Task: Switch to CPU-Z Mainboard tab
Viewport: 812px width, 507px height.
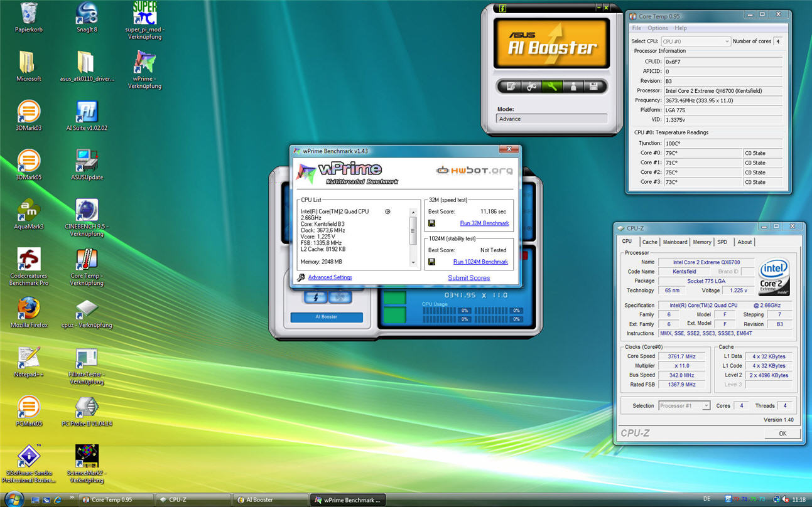Action: click(675, 242)
